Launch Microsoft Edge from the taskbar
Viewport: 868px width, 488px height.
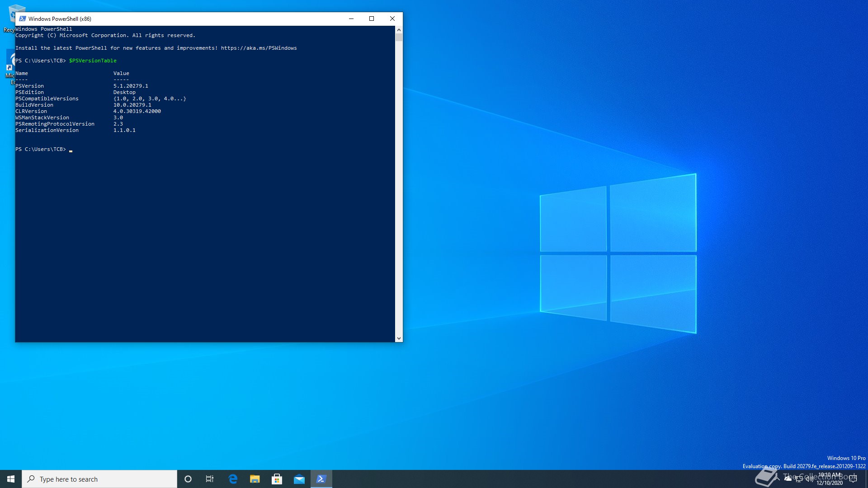coord(233,479)
